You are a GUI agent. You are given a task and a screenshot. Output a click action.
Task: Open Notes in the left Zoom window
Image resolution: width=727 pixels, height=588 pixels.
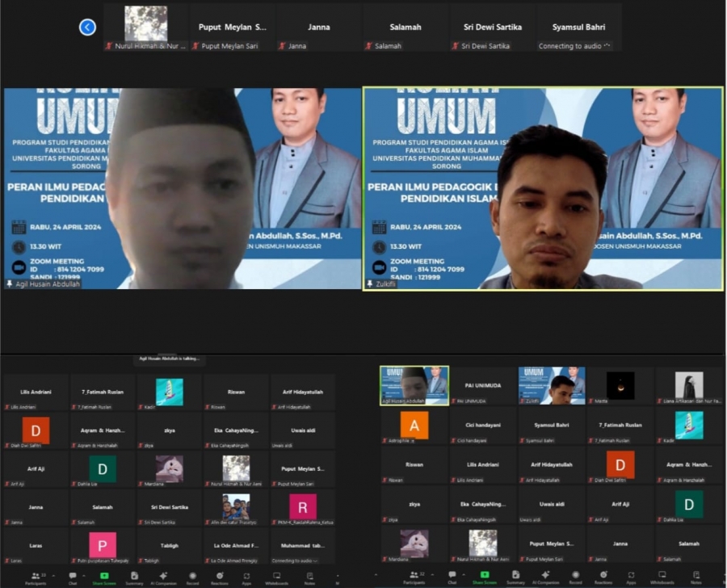tap(309, 577)
